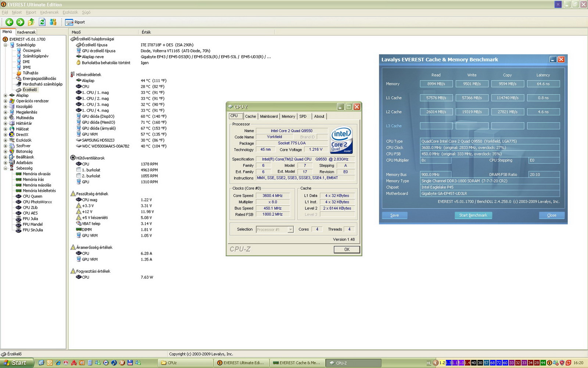Switch to Cache tab in CPU-Z
This screenshot has width=588, height=368.
[250, 116]
